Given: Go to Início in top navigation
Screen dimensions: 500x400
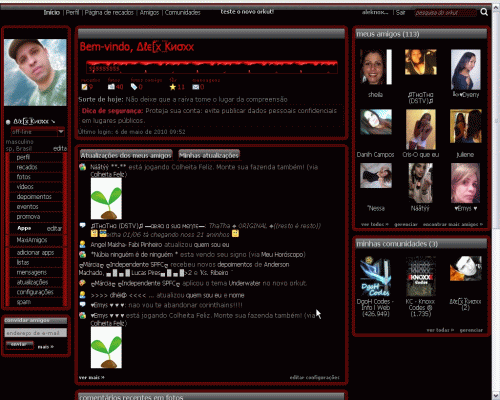Looking at the screenshot, I should pos(52,13).
